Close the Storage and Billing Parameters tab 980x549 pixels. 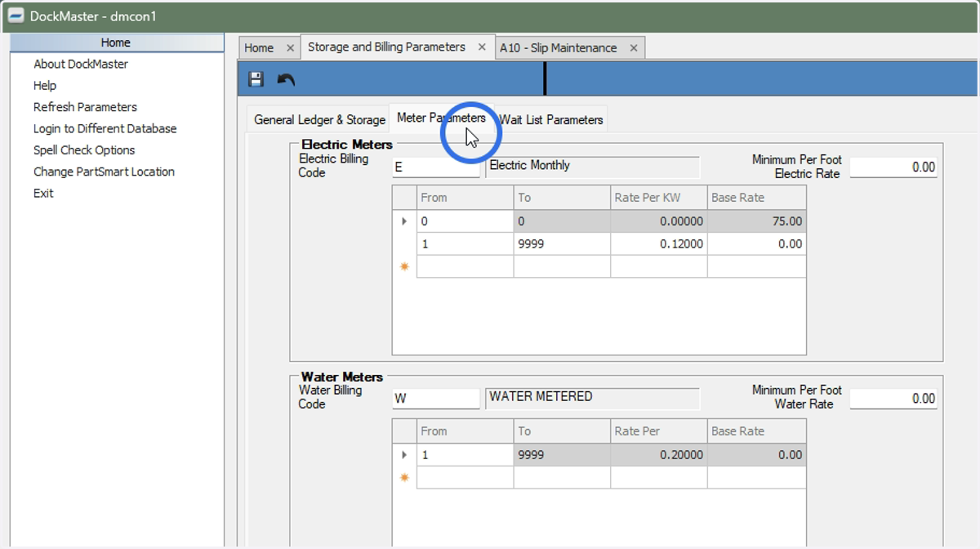(482, 47)
